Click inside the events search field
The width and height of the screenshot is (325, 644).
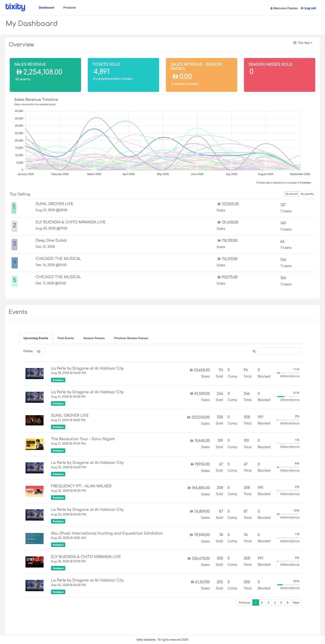[279, 351]
